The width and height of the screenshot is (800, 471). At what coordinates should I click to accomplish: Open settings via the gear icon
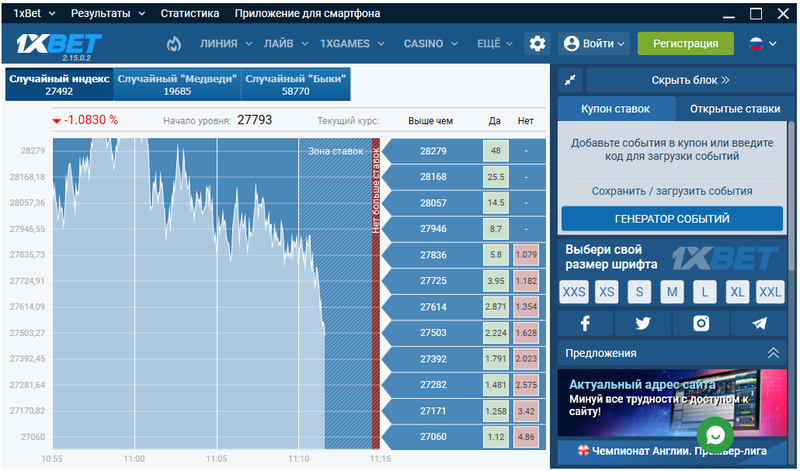tap(537, 44)
